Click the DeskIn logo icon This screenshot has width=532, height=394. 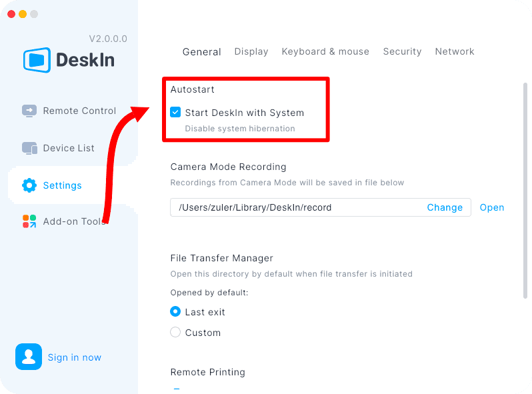pyautogui.click(x=37, y=60)
